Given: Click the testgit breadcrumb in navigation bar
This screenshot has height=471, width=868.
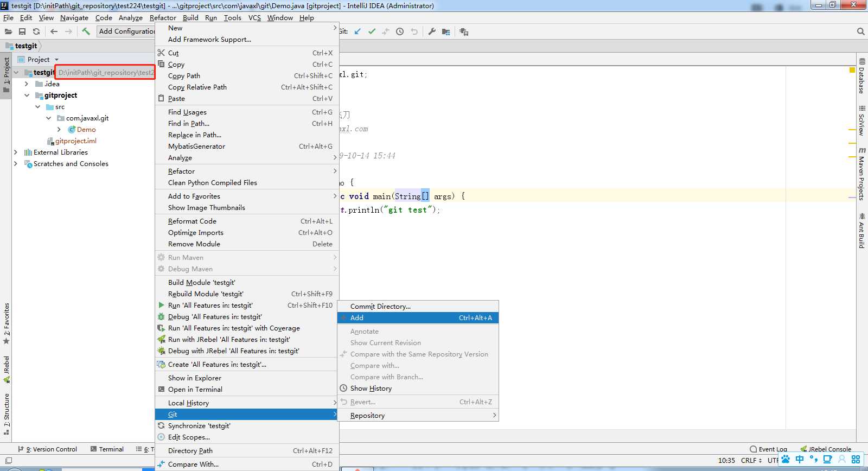Looking at the screenshot, I should pyautogui.click(x=26, y=46).
